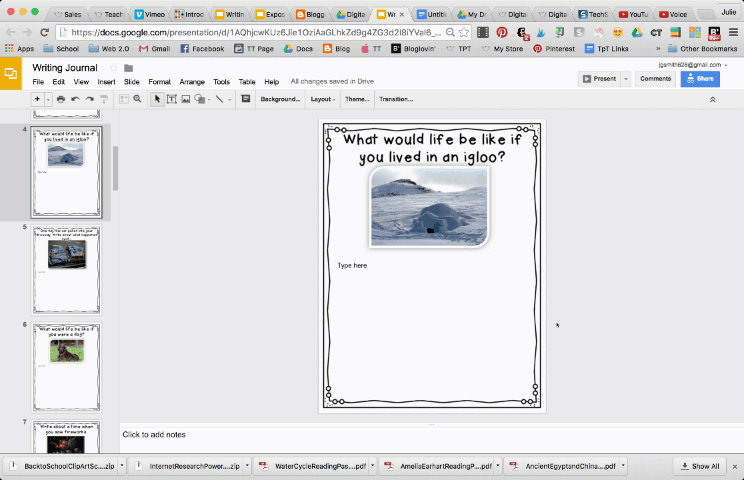Open the Present options dropdown arrow
The width and height of the screenshot is (744, 480).
626,79
